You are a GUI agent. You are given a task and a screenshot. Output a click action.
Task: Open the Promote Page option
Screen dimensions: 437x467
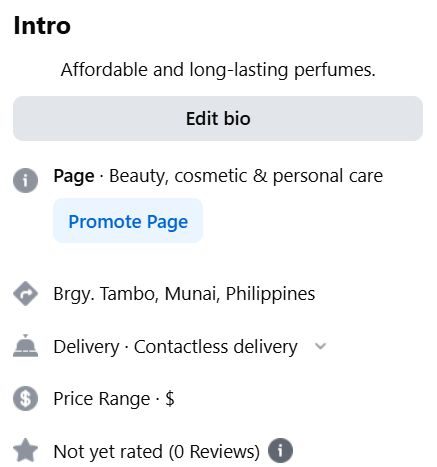(x=128, y=221)
